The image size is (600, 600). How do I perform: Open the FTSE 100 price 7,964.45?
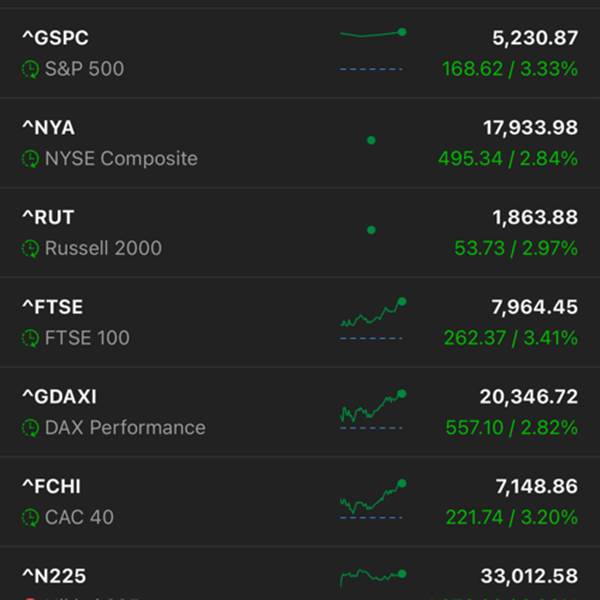[x=535, y=307]
